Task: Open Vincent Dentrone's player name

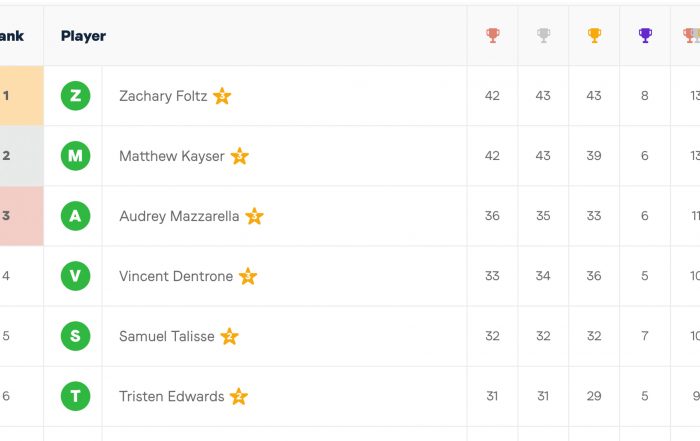Action: 176,276
